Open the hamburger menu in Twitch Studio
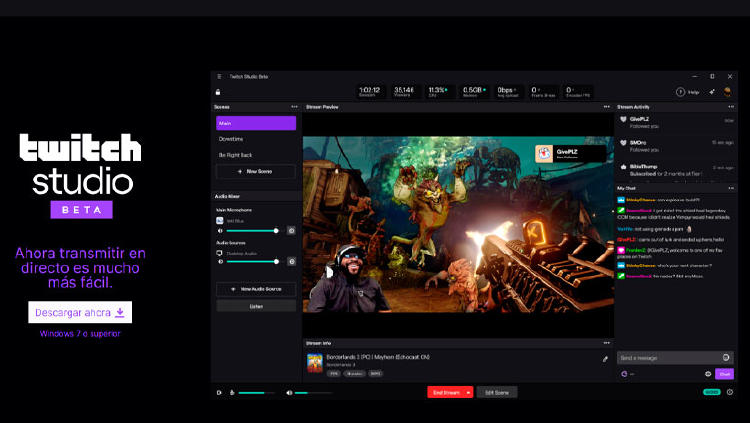The width and height of the screenshot is (750, 423). point(219,77)
